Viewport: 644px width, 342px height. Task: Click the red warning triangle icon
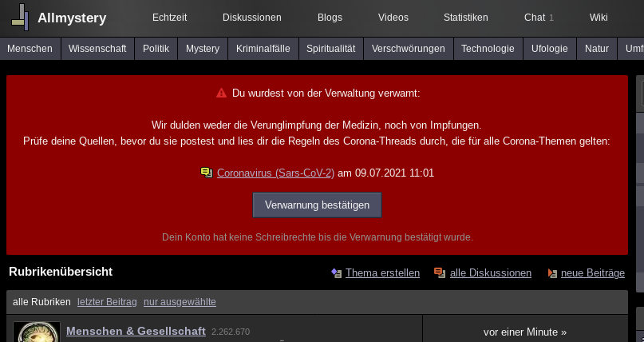click(221, 93)
